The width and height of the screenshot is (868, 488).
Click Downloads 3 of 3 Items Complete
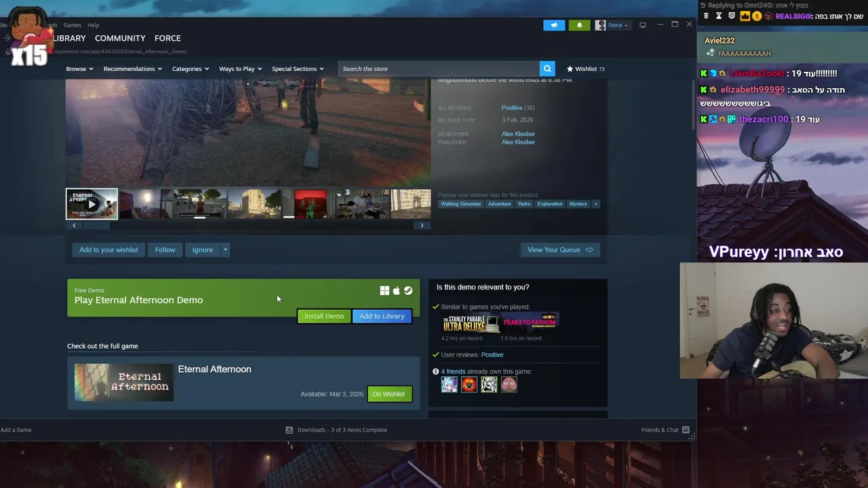point(342,430)
